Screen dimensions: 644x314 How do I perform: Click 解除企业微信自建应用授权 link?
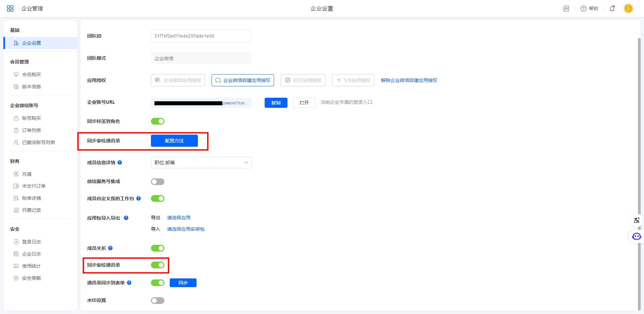409,80
